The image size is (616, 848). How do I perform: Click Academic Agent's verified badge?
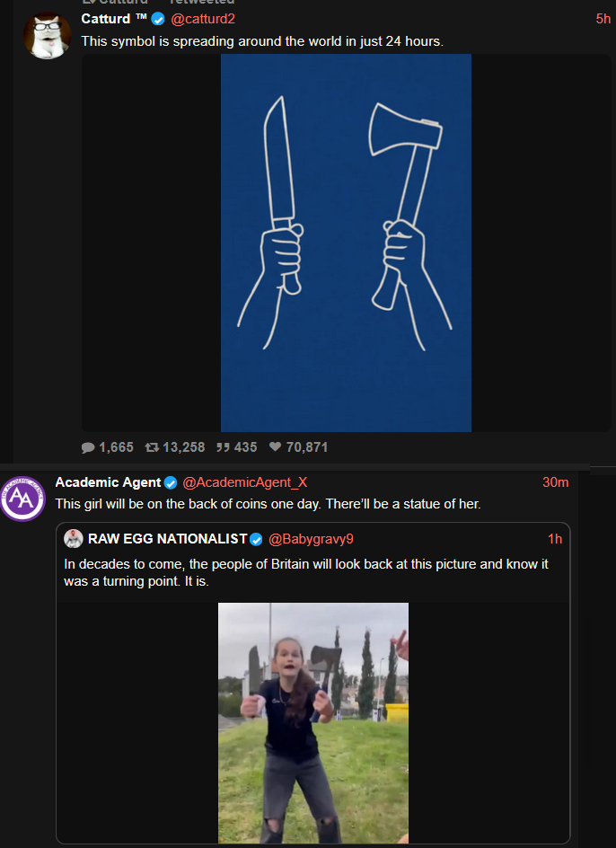171,482
